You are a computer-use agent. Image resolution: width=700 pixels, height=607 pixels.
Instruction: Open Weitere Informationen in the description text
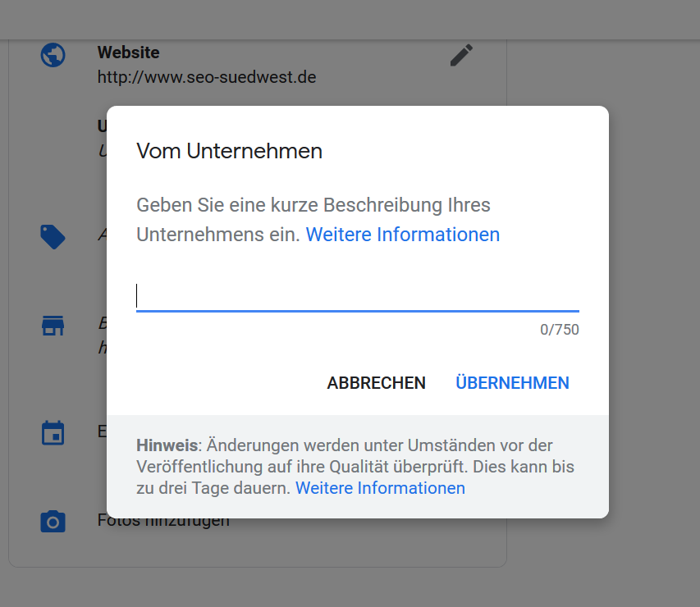point(402,235)
